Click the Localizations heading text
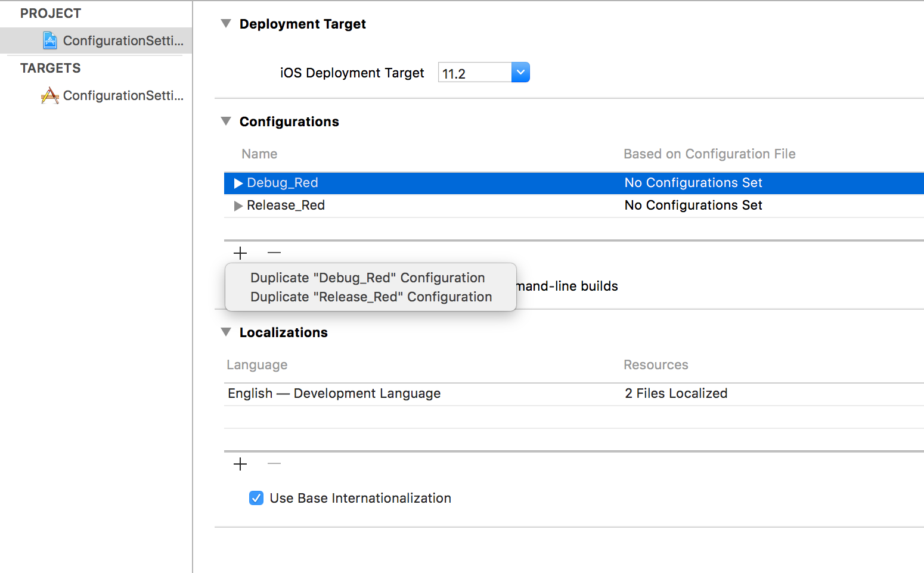 284,332
